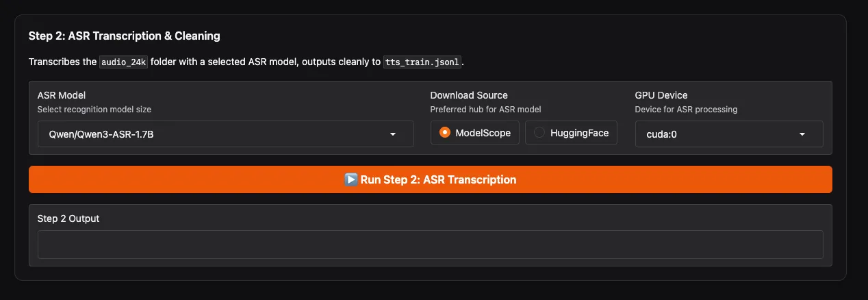Click the play icon on the Run button
The height and width of the screenshot is (300, 868).
[350, 179]
